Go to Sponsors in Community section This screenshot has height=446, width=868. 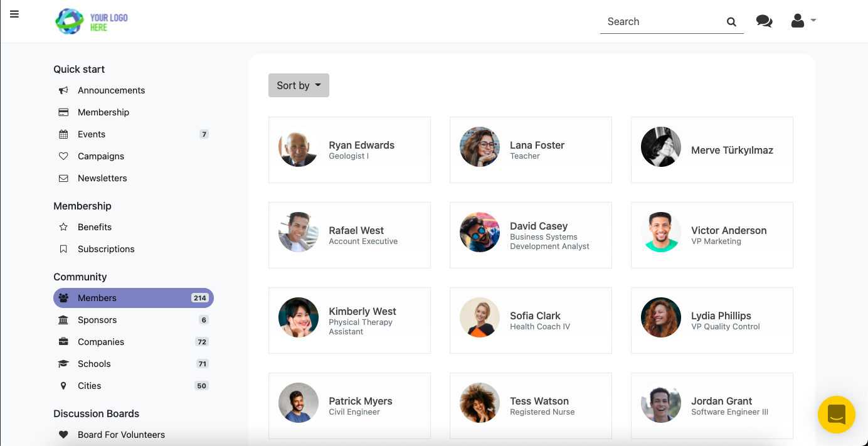(97, 320)
